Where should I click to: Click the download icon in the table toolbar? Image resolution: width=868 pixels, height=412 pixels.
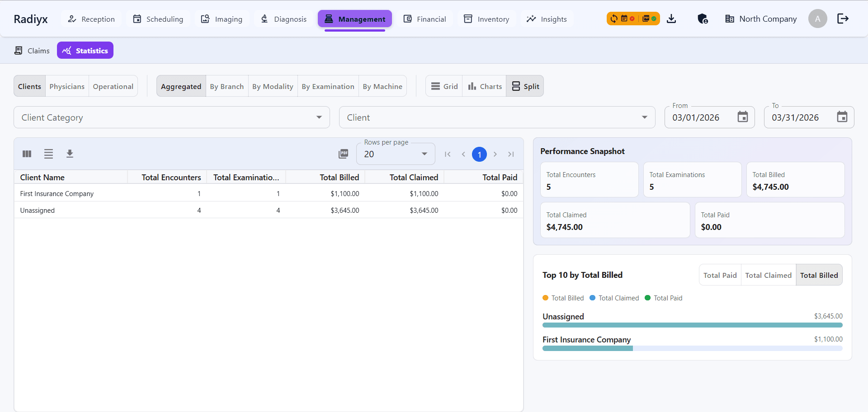(70, 154)
